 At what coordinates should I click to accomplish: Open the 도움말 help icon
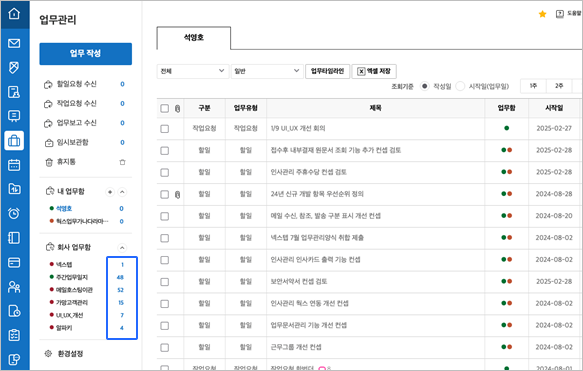coord(560,14)
